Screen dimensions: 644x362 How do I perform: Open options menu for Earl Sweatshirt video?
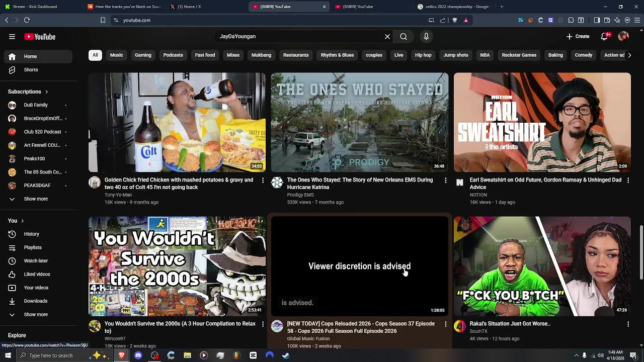[628, 180]
